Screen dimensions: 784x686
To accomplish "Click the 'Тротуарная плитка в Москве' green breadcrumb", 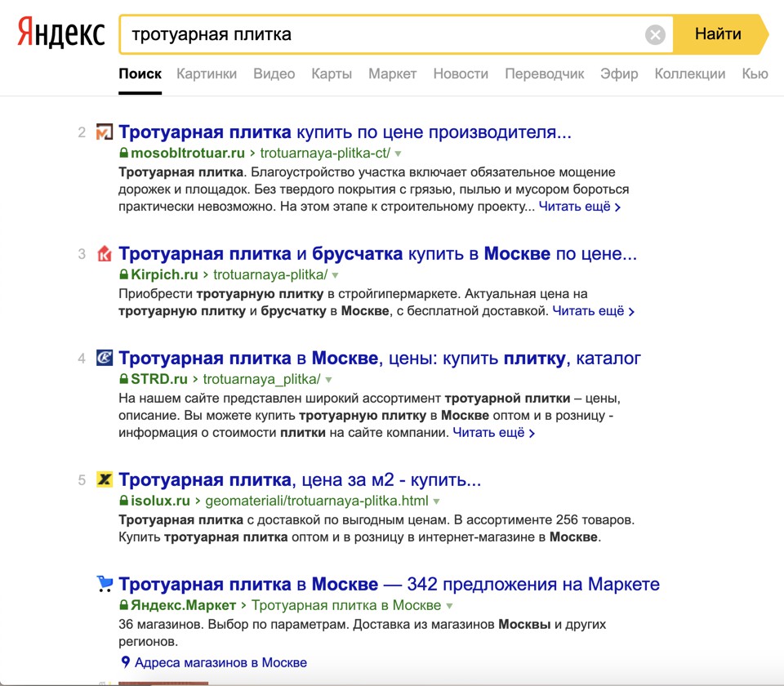I will click(x=346, y=605).
